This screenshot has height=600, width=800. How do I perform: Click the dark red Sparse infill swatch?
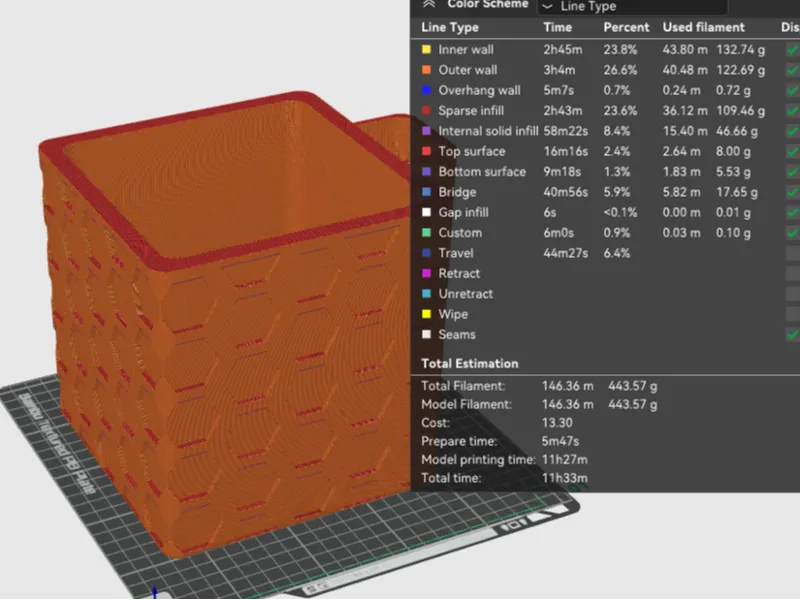(427, 111)
